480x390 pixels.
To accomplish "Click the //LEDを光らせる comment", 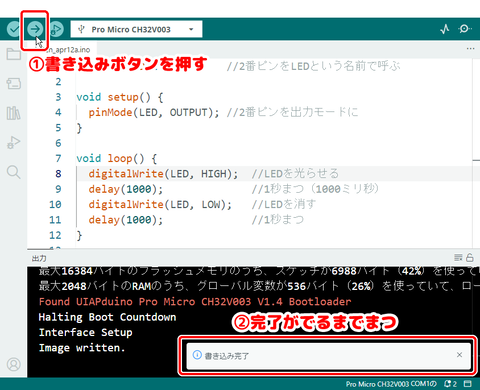I will pyautogui.click(x=295, y=174).
